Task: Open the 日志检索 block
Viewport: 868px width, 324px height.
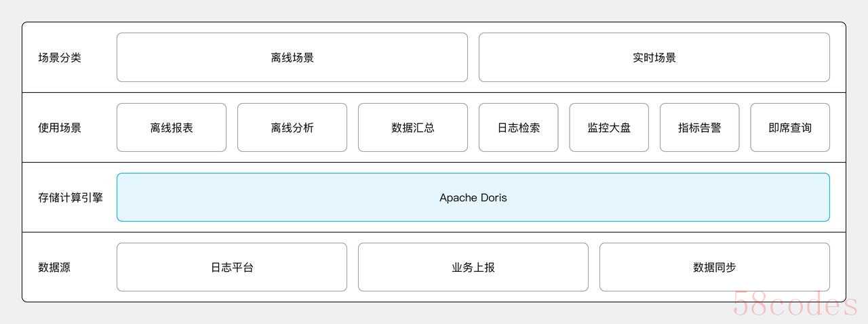Action: pos(518,127)
